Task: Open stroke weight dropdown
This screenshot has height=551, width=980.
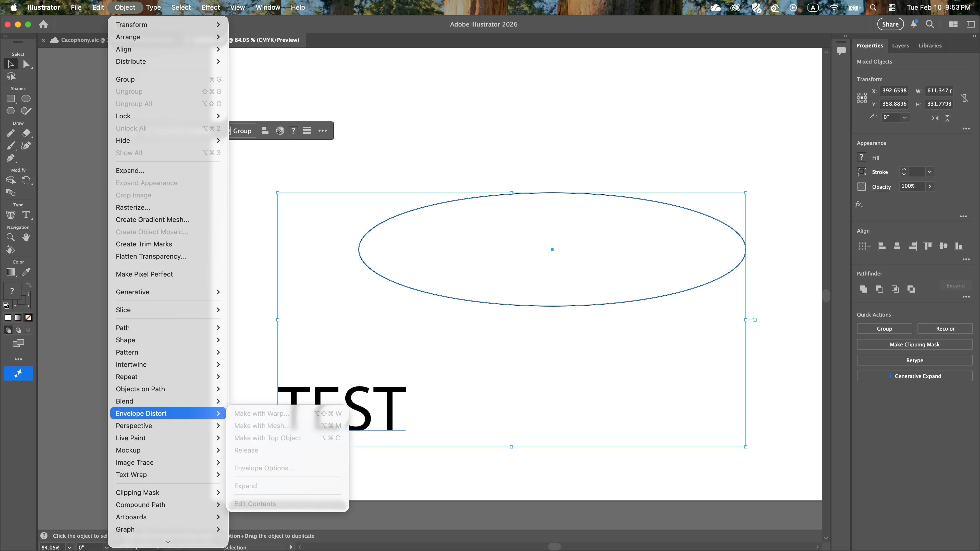Action: [930, 172]
